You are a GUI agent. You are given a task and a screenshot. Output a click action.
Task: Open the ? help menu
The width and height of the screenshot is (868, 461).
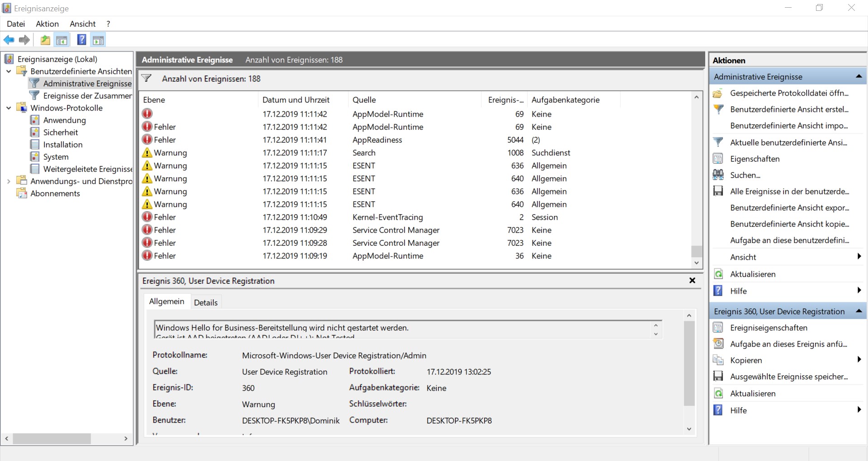point(108,24)
